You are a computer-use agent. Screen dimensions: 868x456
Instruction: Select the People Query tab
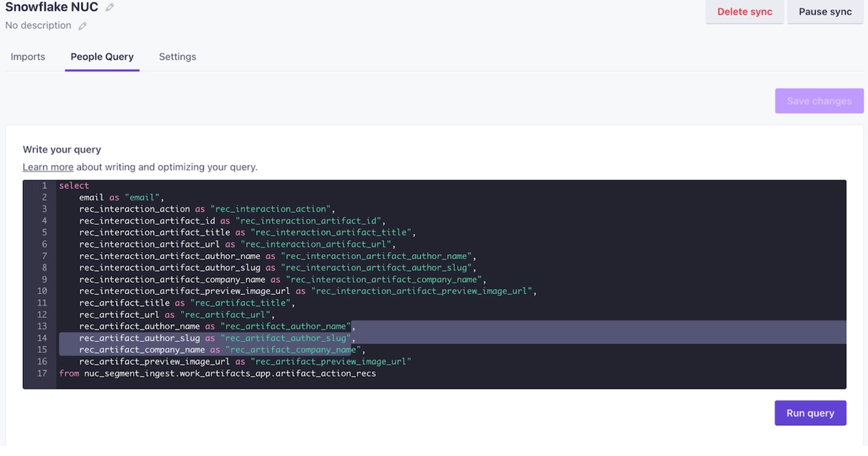click(101, 56)
